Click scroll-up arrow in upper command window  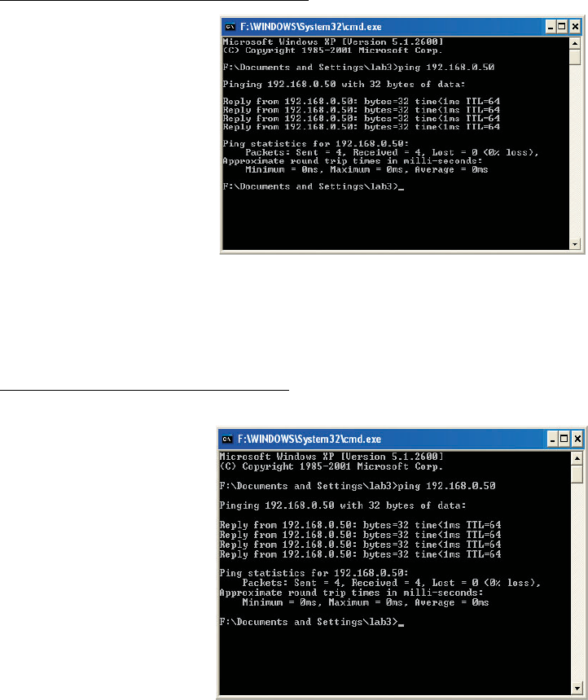pos(575,43)
